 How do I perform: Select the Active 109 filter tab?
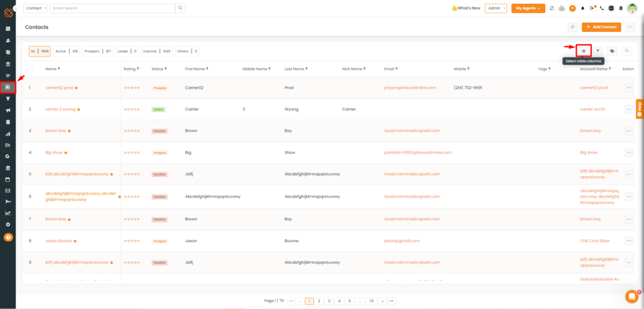tap(67, 52)
